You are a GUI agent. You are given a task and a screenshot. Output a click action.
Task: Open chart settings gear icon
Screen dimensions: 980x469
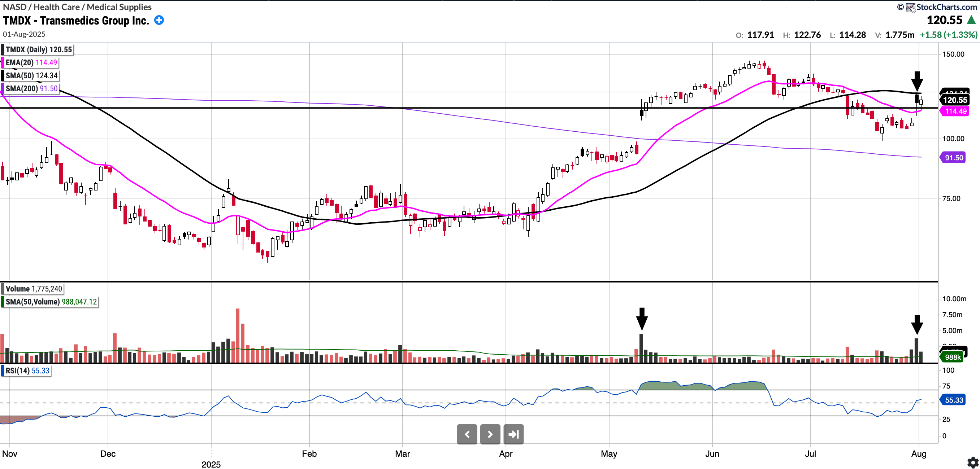[x=972, y=462]
